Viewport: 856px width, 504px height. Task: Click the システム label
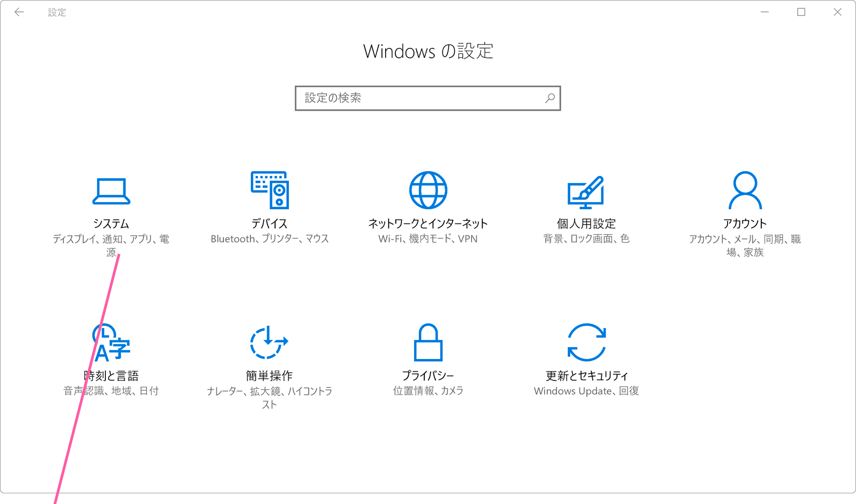[x=111, y=224]
